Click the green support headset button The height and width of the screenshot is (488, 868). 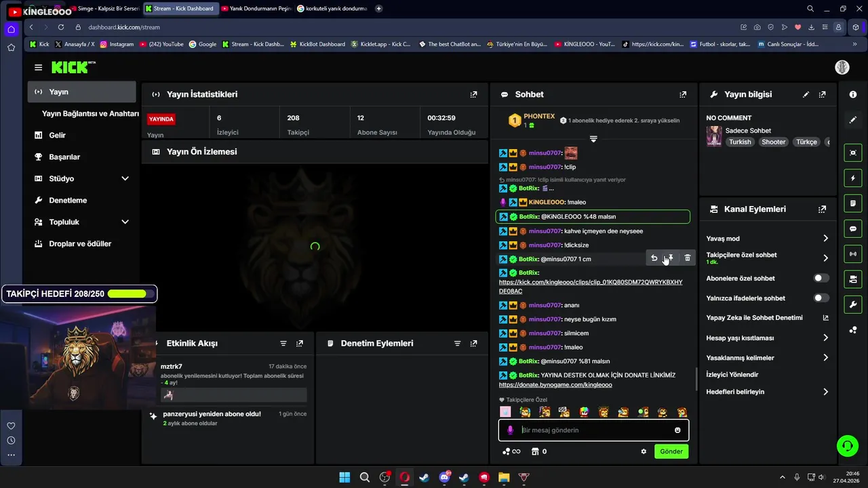click(x=848, y=445)
